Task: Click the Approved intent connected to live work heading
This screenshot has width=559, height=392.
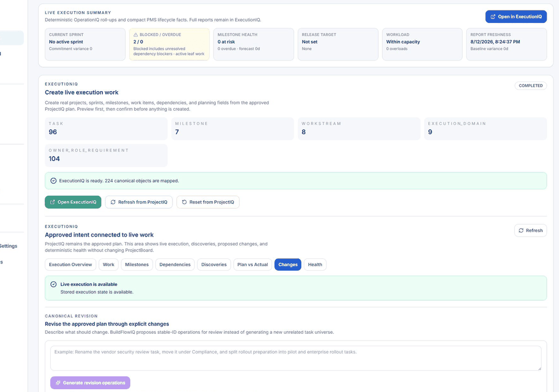Action: click(x=99, y=235)
